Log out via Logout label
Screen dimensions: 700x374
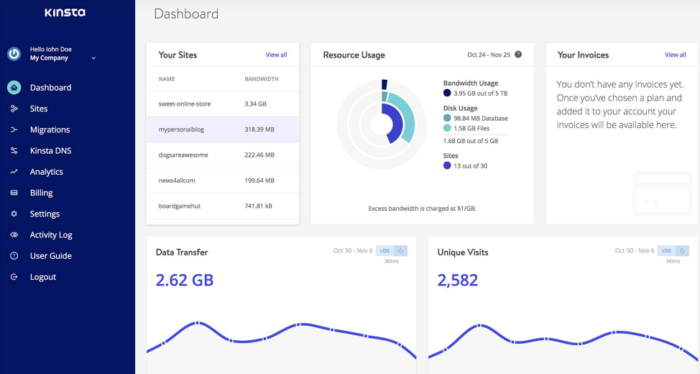(x=43, y=277)
